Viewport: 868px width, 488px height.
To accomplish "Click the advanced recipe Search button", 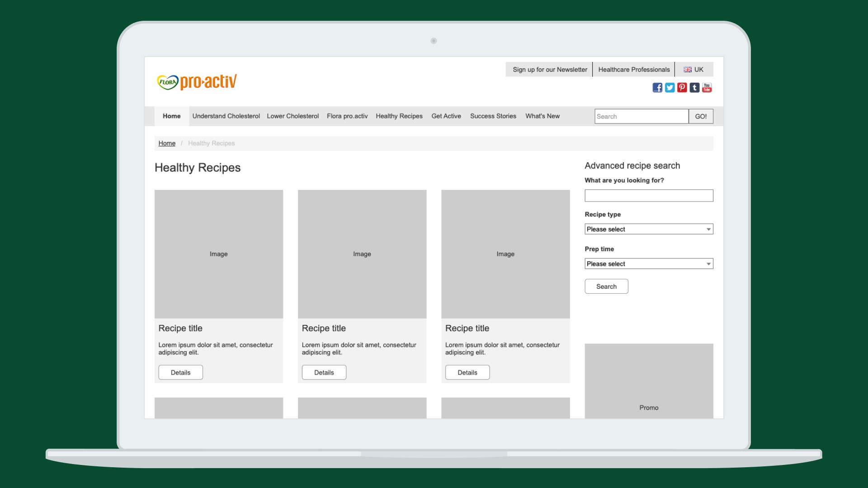I will point(606,286).
